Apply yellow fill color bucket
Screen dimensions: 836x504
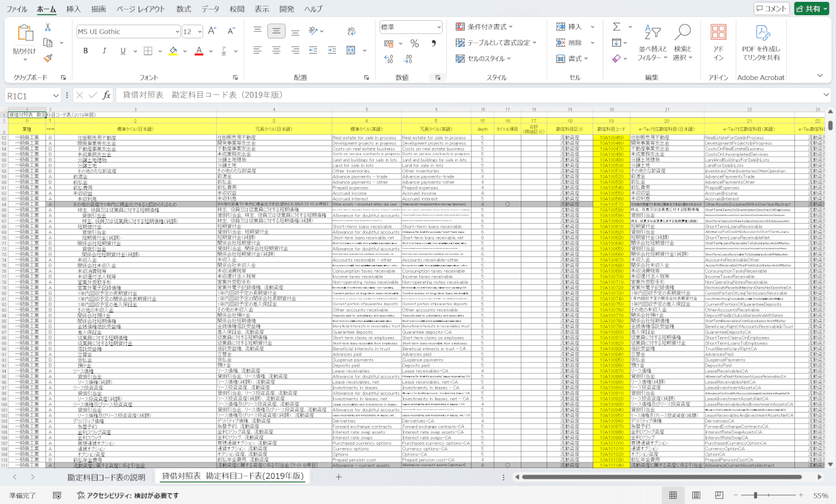pyautogui.click(x=173, y=51)
